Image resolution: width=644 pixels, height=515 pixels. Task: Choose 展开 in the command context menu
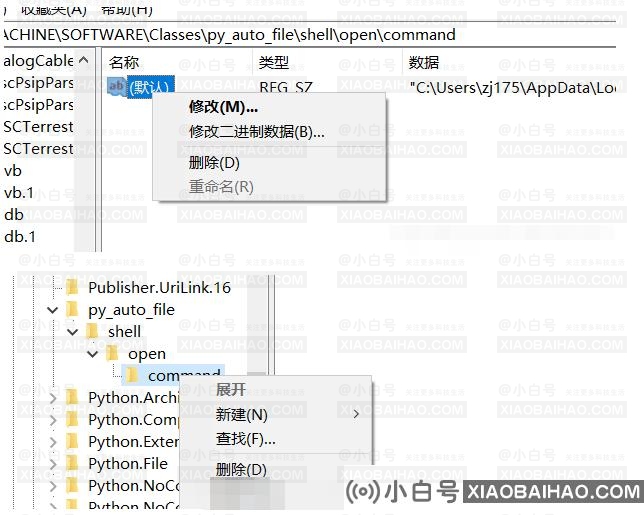(x=276, y=389)
